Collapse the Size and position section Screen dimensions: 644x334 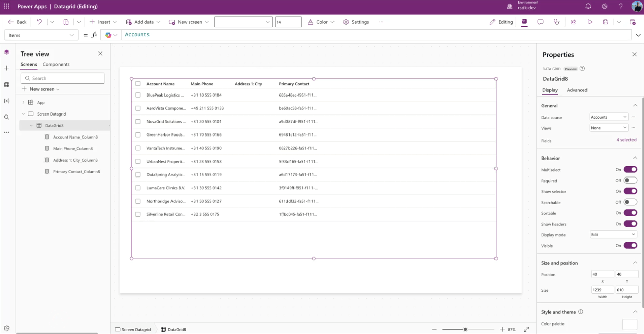635,263
